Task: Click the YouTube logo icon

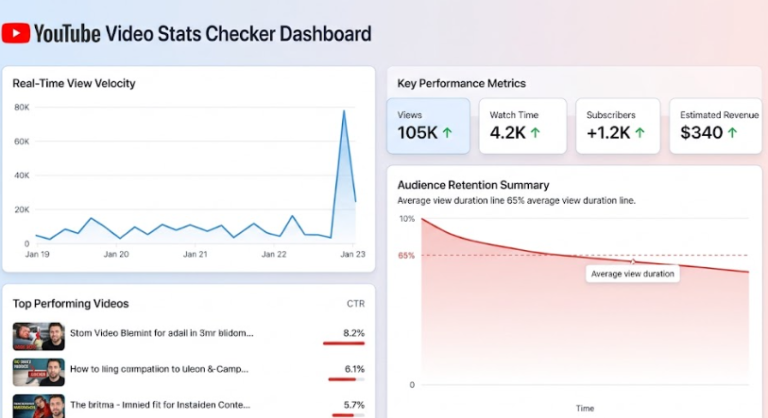Action: (x=16, y=33)
